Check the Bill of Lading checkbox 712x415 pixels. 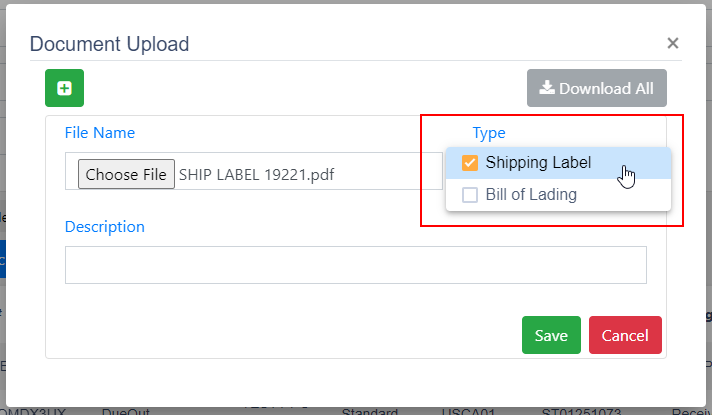point(470,195)
